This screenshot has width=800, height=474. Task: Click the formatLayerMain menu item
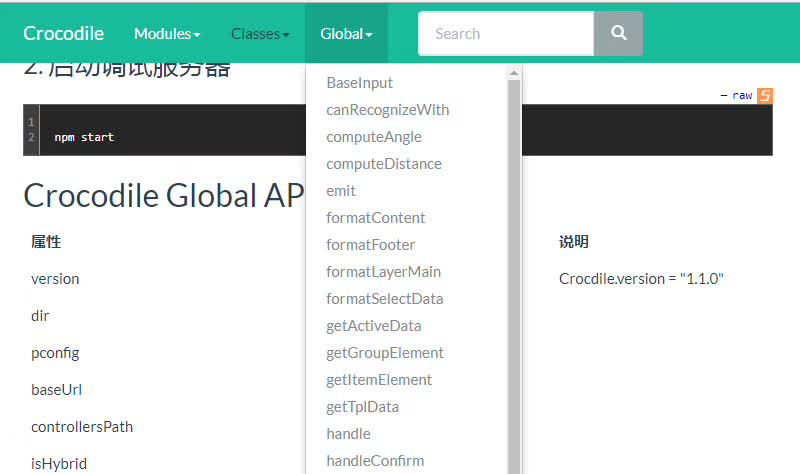(x=383, y=272)
